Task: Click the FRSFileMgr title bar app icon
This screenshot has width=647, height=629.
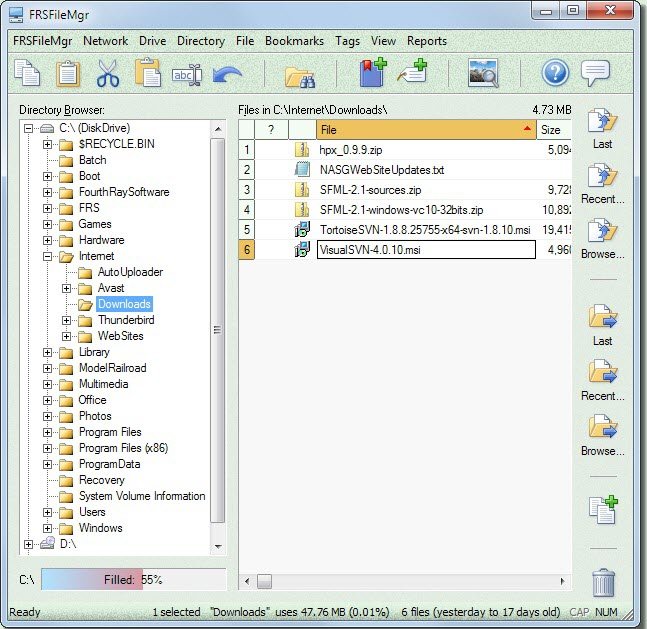Action: [16, 15]
